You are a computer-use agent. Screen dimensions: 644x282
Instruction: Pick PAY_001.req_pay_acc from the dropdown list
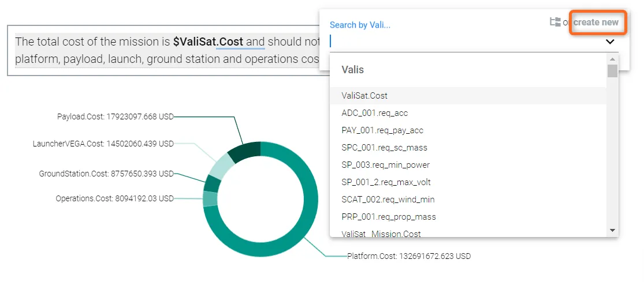[382, 130]
